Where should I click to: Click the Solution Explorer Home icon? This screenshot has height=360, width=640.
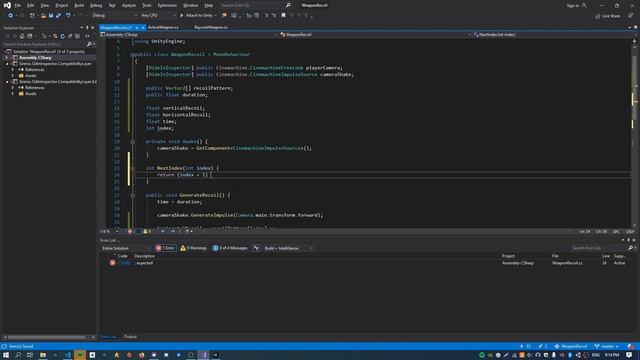pos(22,36)
